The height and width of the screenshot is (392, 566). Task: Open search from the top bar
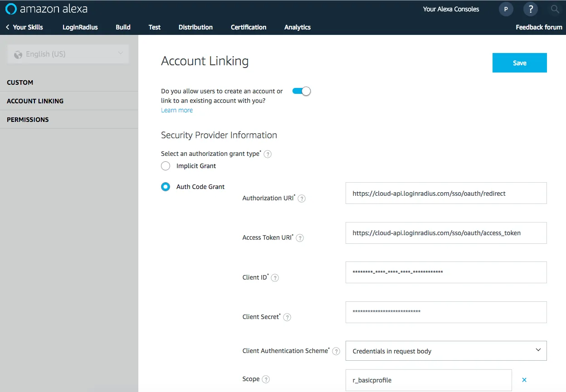click(x=555, y=9)
